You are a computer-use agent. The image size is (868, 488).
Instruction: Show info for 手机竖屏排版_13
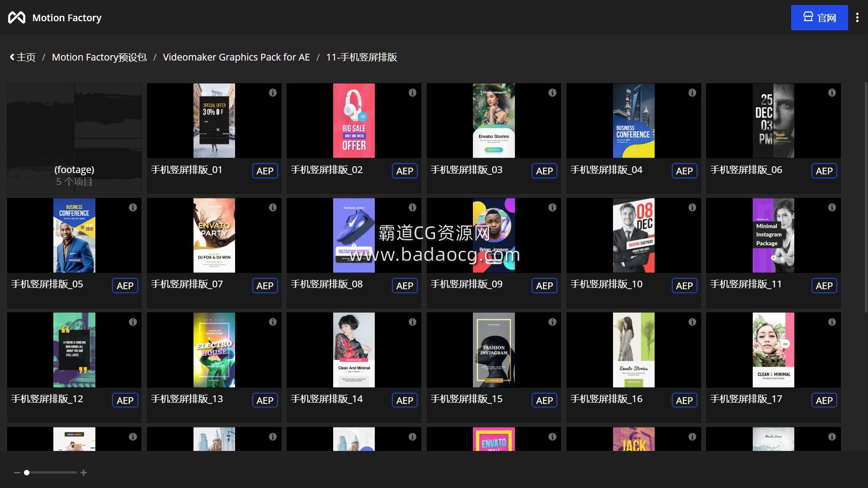(273, 322)
